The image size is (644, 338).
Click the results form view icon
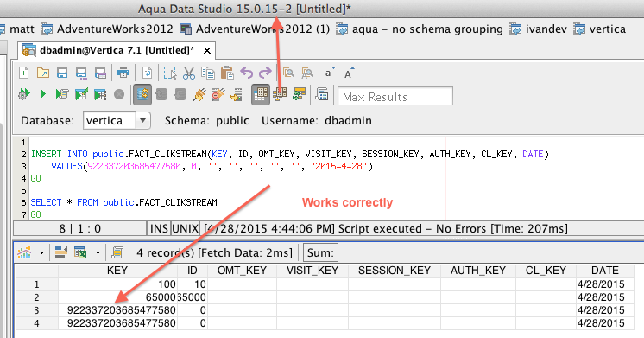(60, 252)
